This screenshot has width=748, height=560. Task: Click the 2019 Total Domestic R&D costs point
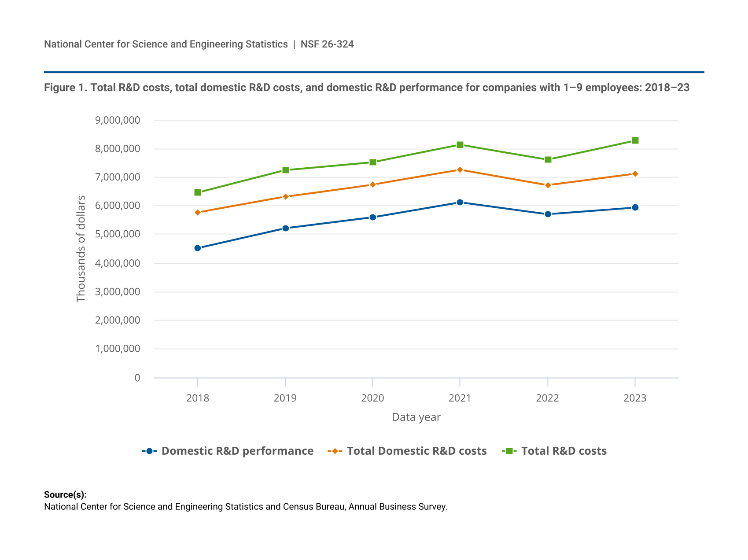click(x=286, y=196)
